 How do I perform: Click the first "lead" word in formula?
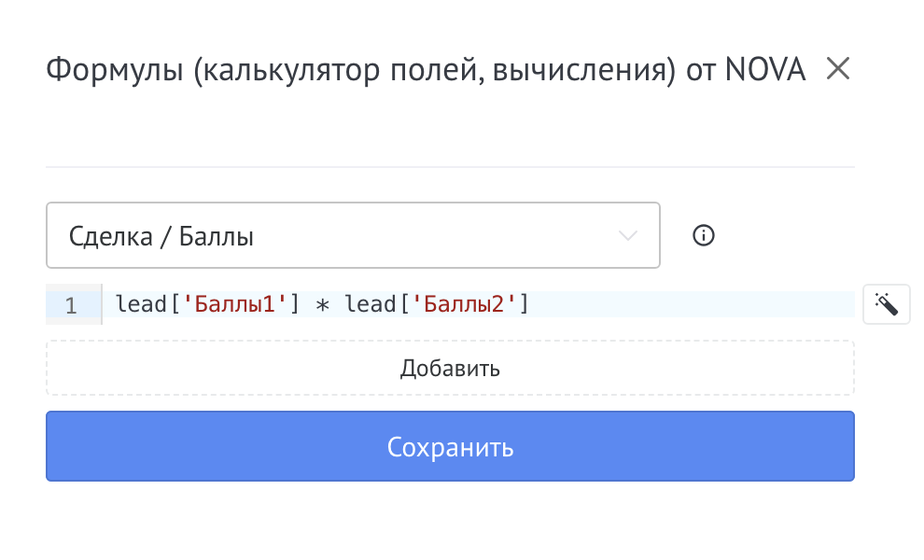(x=141, y=304)
